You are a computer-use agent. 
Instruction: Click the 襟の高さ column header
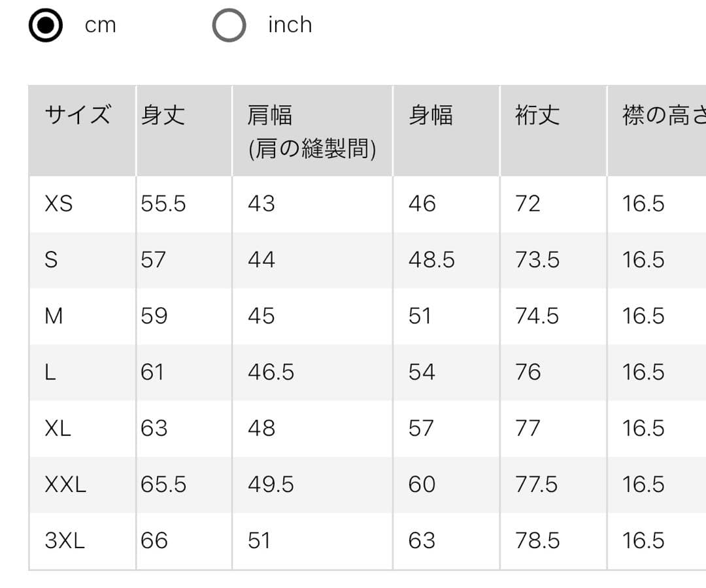click(x=664, y=115)
